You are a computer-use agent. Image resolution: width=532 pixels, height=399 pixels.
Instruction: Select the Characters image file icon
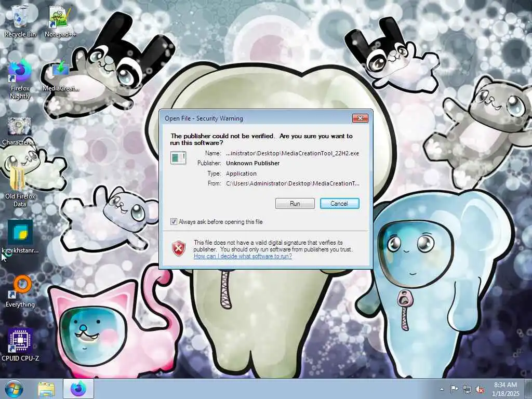point(19,131)
